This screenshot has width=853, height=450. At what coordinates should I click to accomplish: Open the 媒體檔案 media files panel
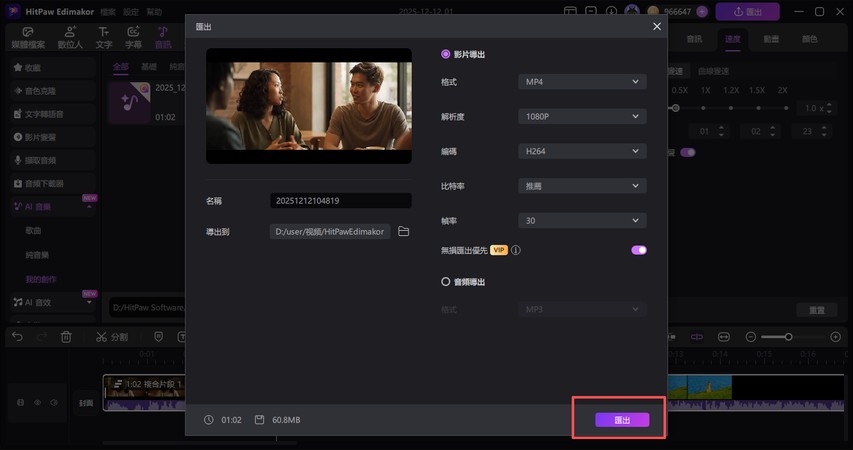[28, 38]
